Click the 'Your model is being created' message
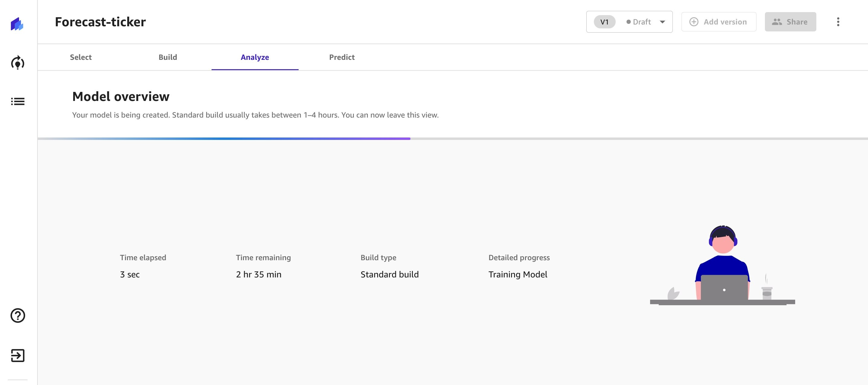Viewport: 868px width, 385px height. (x=255, y=115)
